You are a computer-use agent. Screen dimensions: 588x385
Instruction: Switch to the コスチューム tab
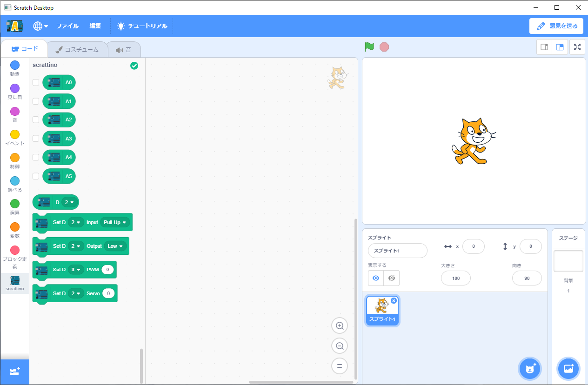click(77, 50)
